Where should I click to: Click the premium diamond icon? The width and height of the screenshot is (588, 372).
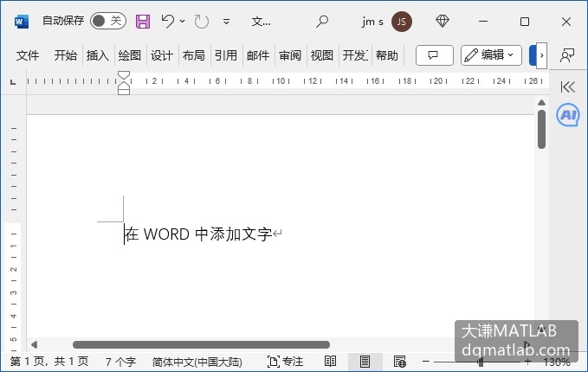[443, 21]
